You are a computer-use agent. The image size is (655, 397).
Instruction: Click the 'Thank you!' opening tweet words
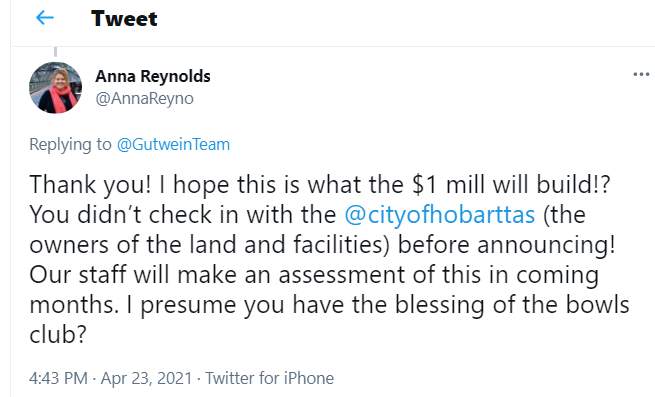90,185
